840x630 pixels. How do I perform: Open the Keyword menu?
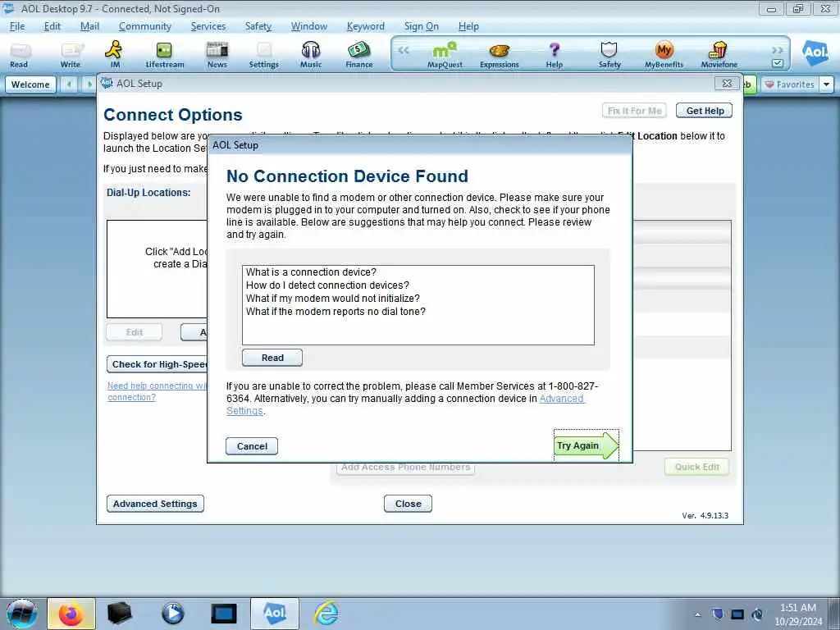365,26
